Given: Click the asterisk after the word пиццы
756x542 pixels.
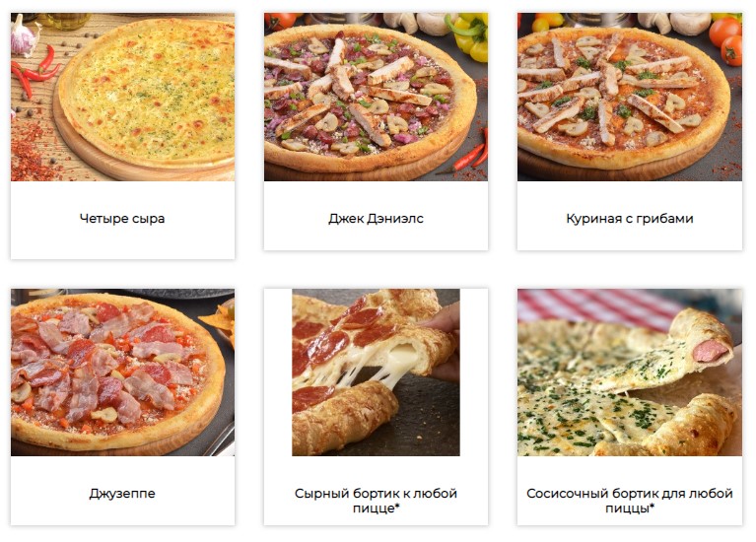Looking at the screenshot, I should 652,507.
